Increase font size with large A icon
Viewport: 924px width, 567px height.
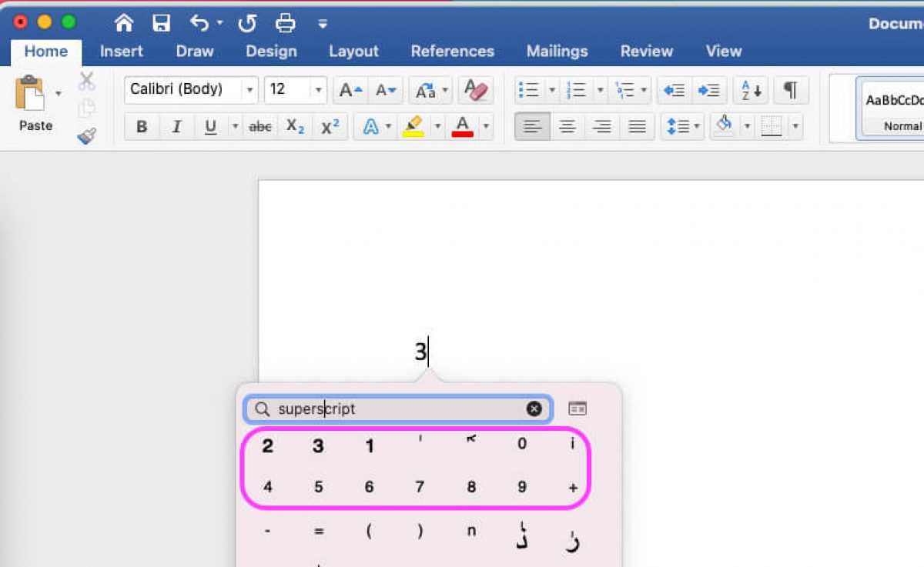point(350,90)
